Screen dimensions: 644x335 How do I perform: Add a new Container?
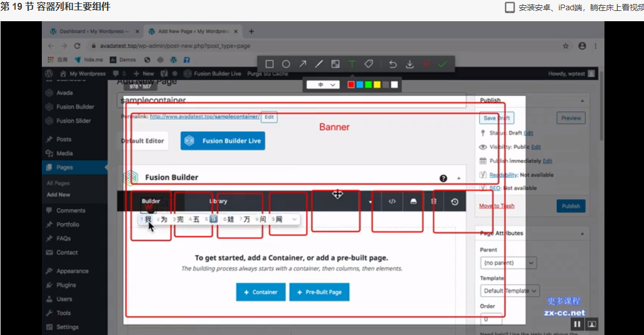(261, 292)
